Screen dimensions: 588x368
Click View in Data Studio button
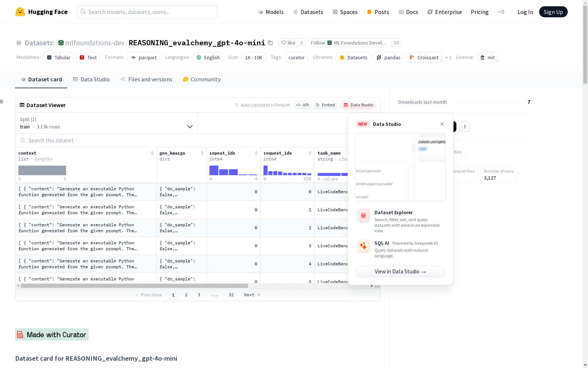(x=401, y=272)
